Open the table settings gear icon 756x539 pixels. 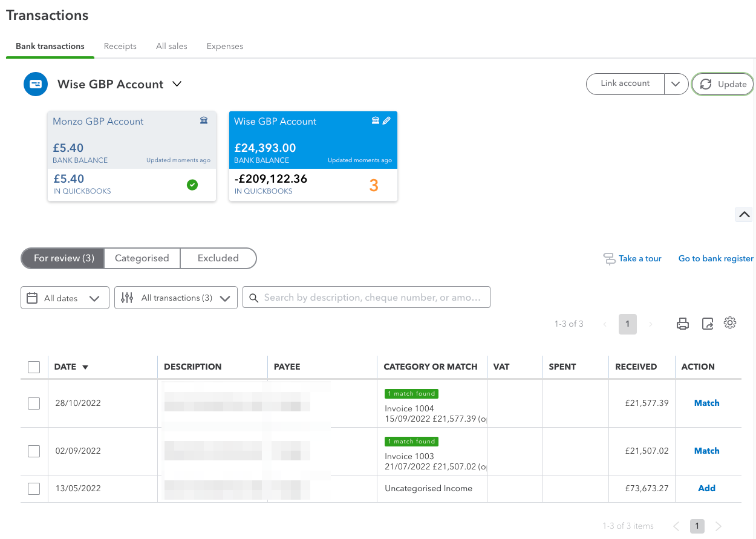(x=730, y=323)
